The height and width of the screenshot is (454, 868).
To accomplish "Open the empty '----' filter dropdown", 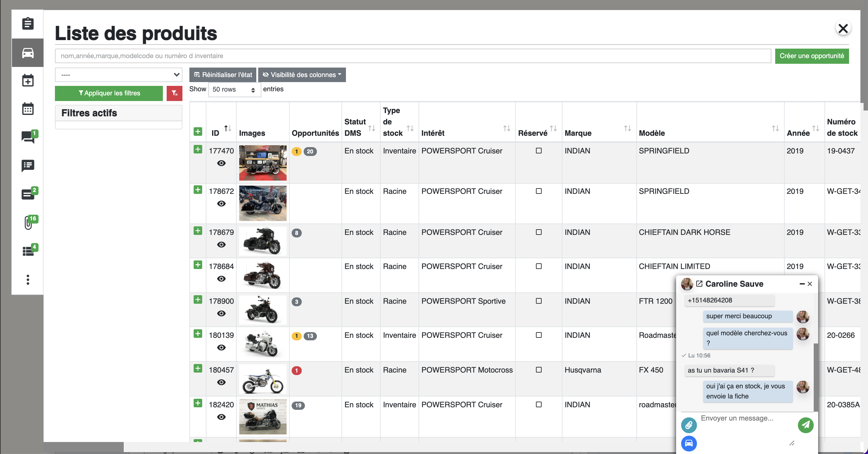I will click(x=119, y=75).
